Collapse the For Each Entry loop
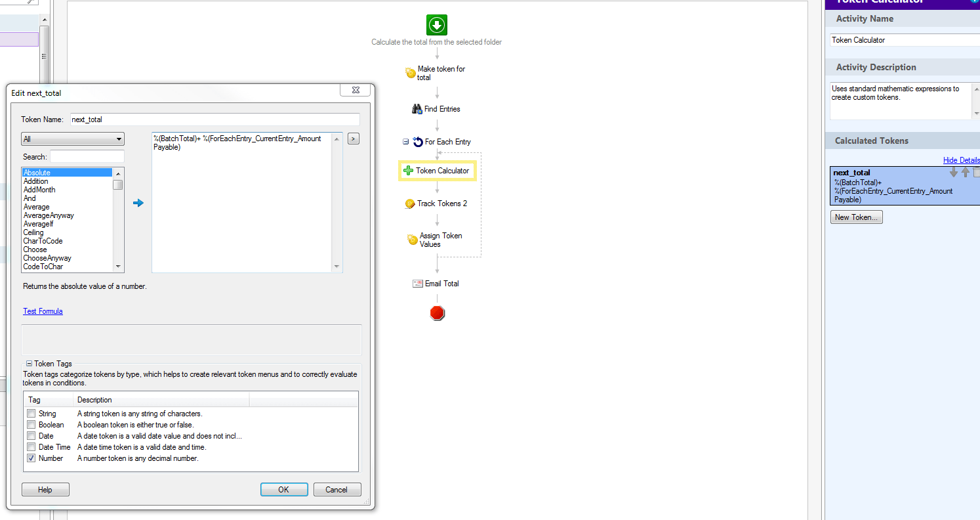This screenshot has width=980, height=520. point(405,142)
